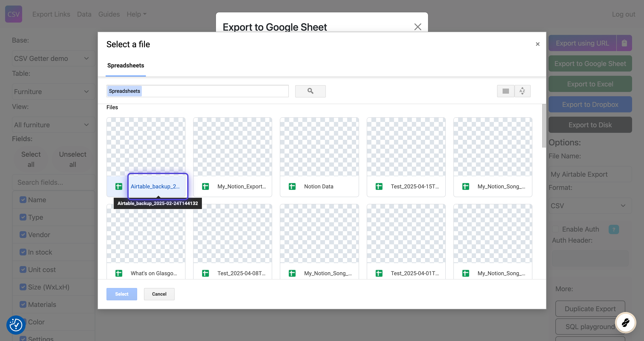The image size is (644, 341).
Task: Open the A-Z sort options
Action: coord(522,91)
